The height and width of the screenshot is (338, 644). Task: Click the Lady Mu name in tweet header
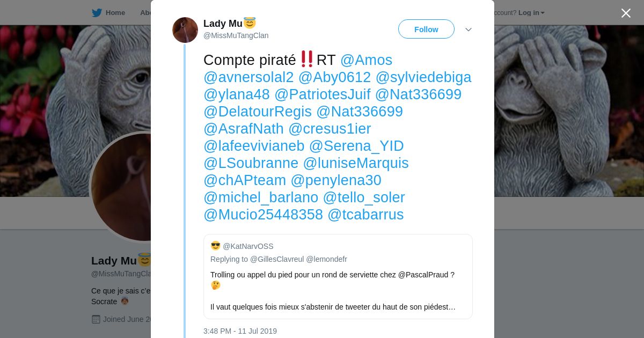(x=223, y=24)
